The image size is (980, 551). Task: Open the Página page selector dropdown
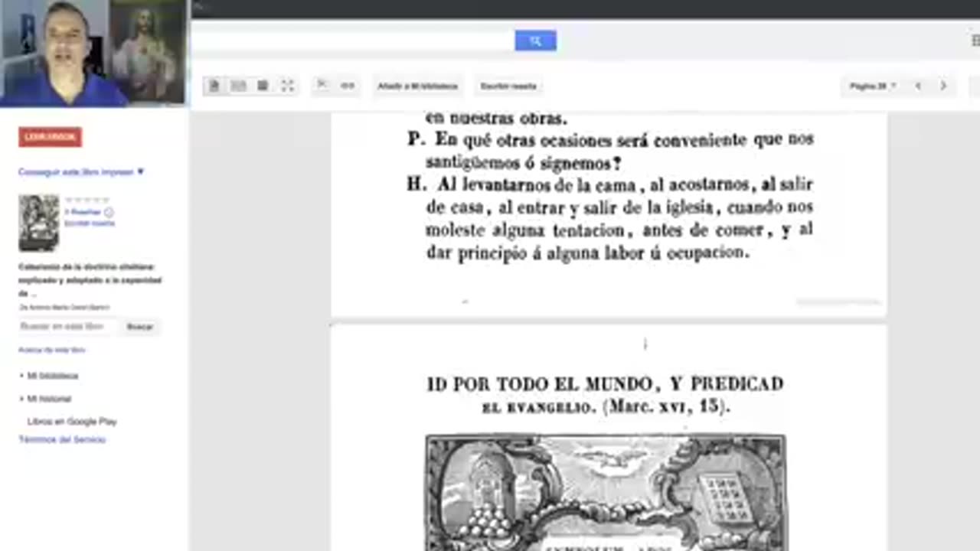point(872,86)
